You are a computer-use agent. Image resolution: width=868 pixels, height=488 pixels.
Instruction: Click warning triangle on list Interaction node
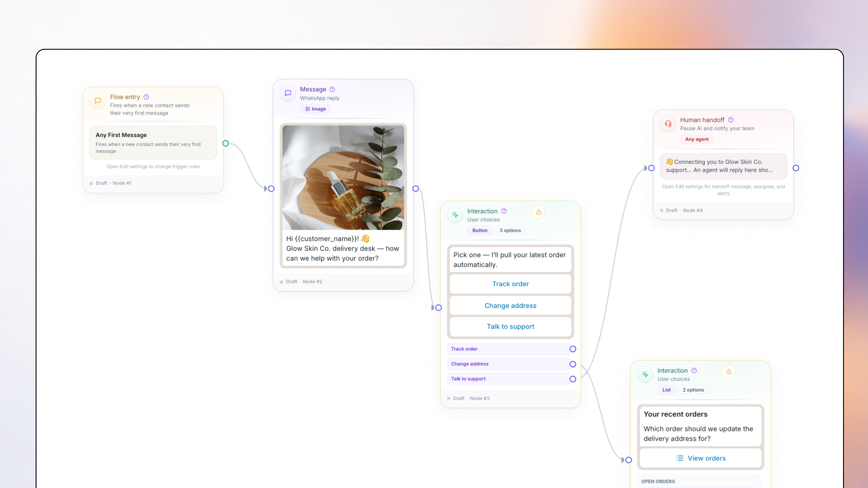pos(729,371)
